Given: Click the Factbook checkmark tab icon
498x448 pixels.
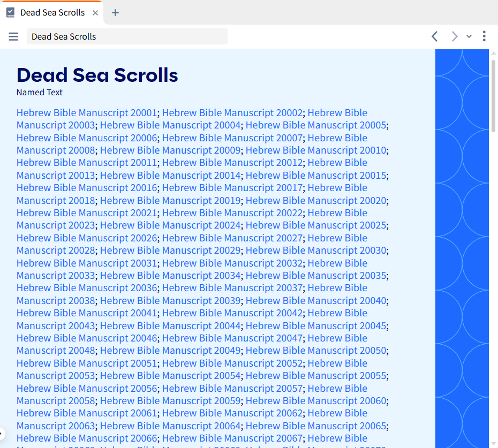Looking at the screenshot, I should coord(11,13).
